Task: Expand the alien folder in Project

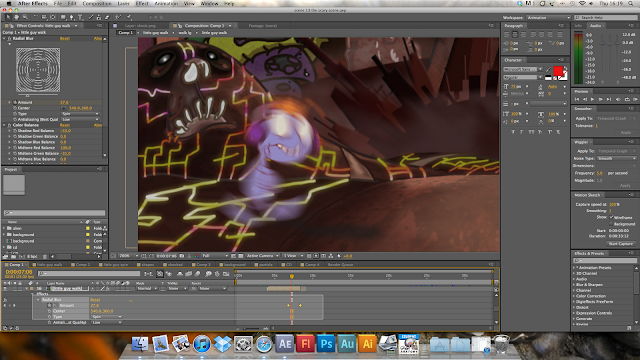Action: [4, 228]
